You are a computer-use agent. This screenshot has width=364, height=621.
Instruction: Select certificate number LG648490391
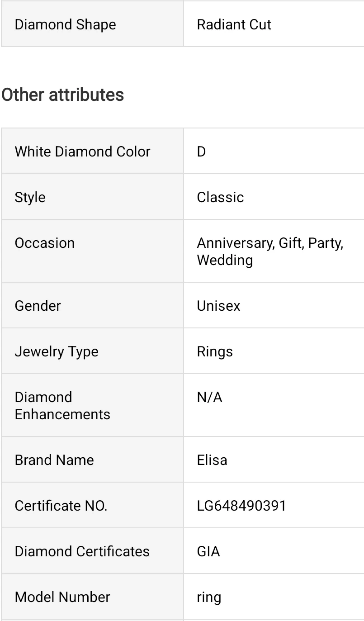pos(241,506)
